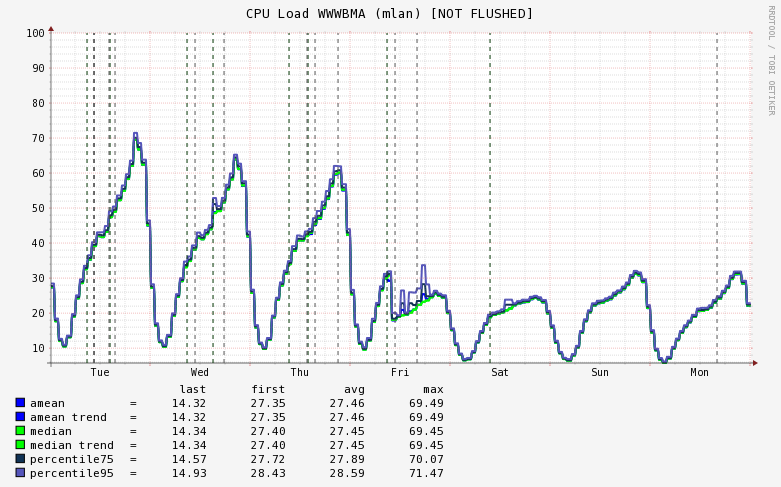Image resolution: width=781 pixels, height=487 pixels.
Task: Click the Tuesday peak near 70 on graph
Action: 135,133
